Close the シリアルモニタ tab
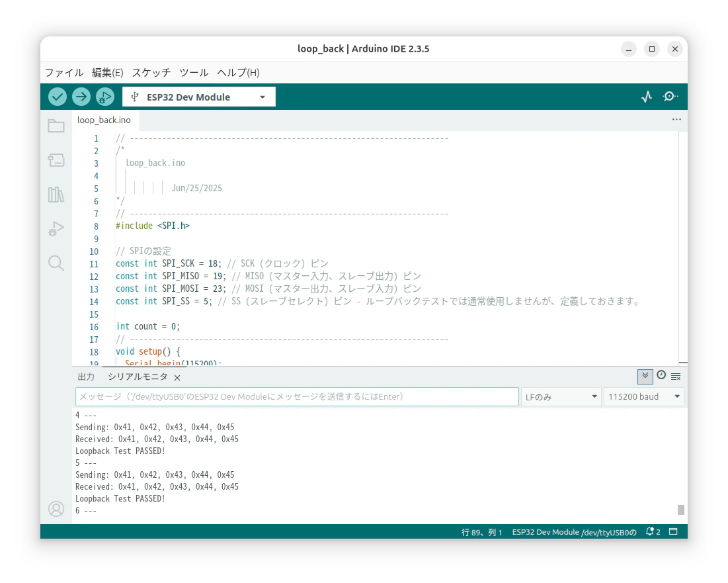 tap(177, 378)
